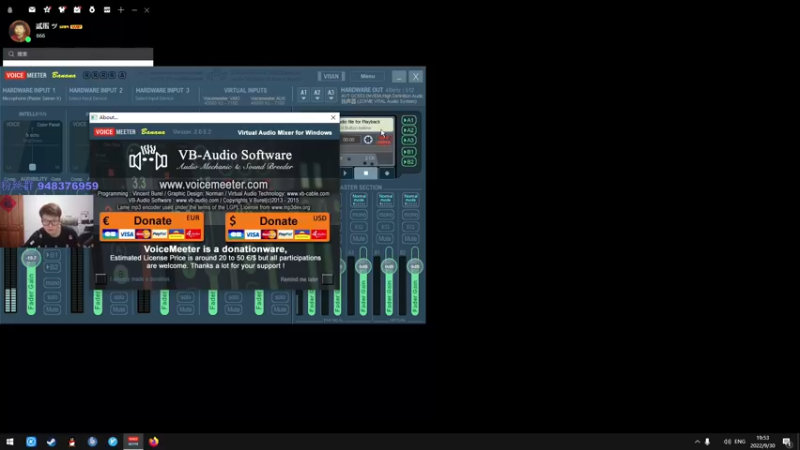The width and height of the screenshot is (800, 450).
Task: Expand the A1 output device dropdown
Action: click(303, 94)
